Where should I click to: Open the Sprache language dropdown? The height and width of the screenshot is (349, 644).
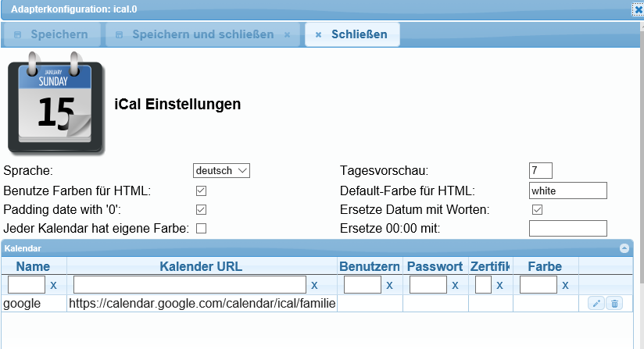tap(221, 170)
